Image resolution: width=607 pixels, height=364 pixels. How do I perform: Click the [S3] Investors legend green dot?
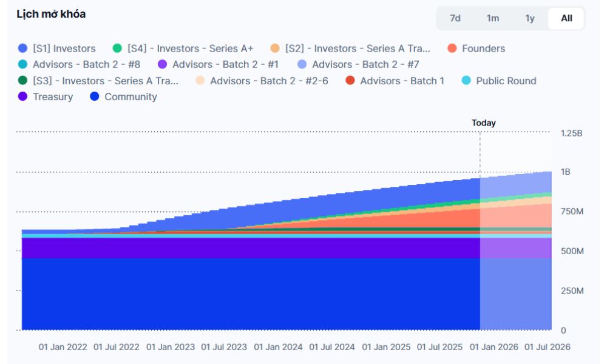(23, 81)
